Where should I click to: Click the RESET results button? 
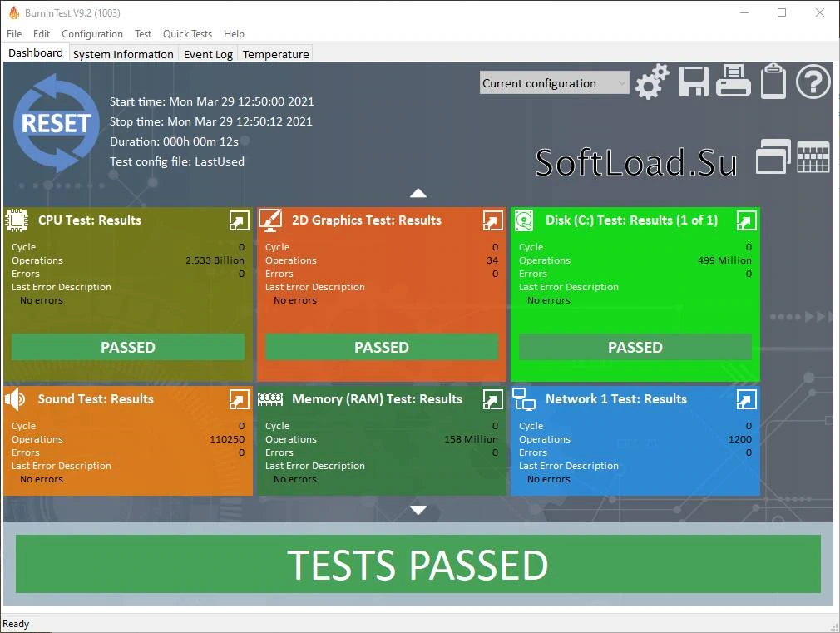click(x=57, y=123)
